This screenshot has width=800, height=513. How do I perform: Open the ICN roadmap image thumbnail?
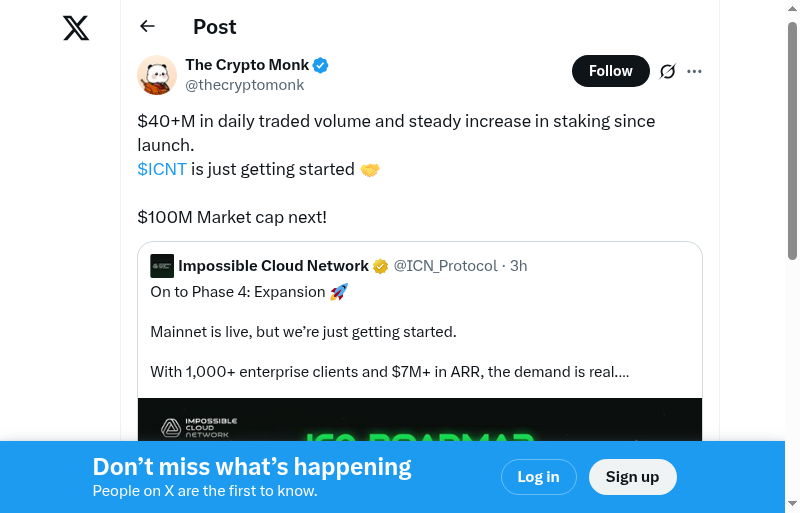[x=420, y=420]
